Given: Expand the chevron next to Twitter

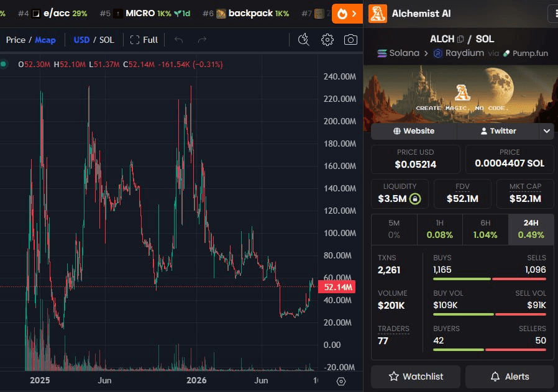Looking at the screenshot, I should (x=547, y=131).
